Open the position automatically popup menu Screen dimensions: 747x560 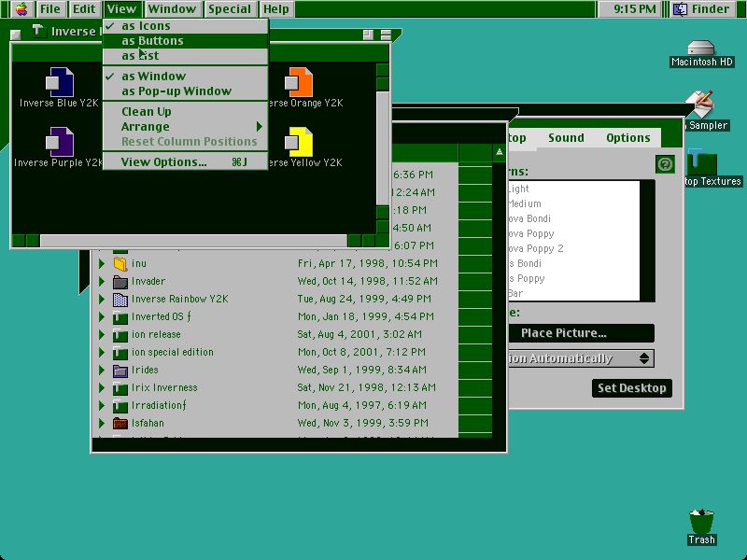581,358
